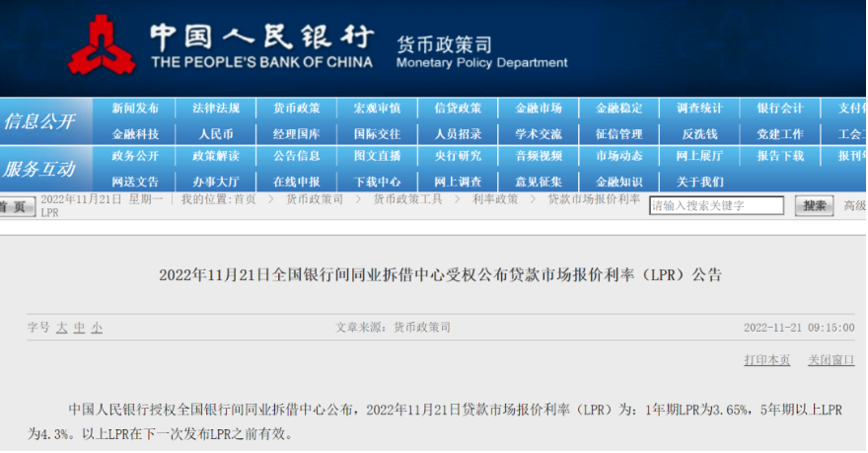Screen dimensions: 868x453
Task: Click the 文章来源：货币政策司 text
Action: (x=393, y=328)
